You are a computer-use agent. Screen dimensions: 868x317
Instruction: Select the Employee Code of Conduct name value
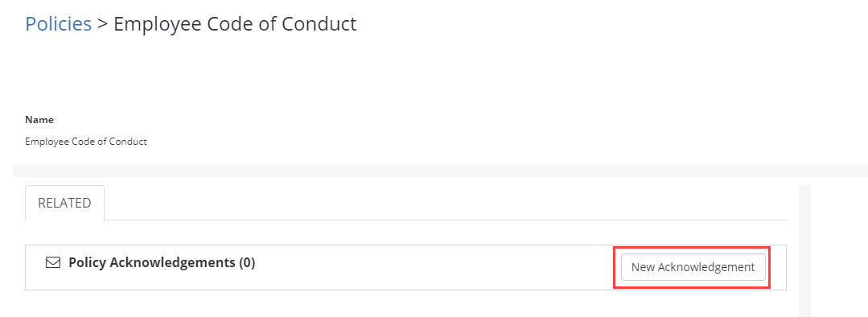click(x=86, y=141)
